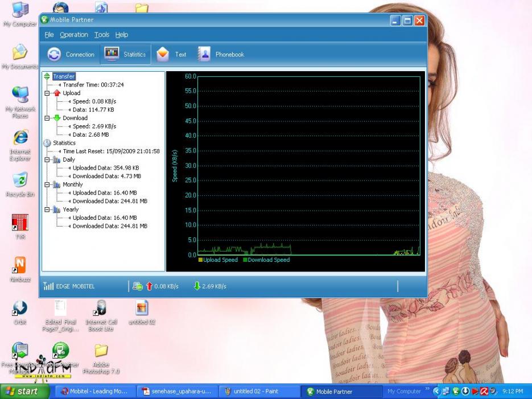Click the Windows start button

click(24, 392)
